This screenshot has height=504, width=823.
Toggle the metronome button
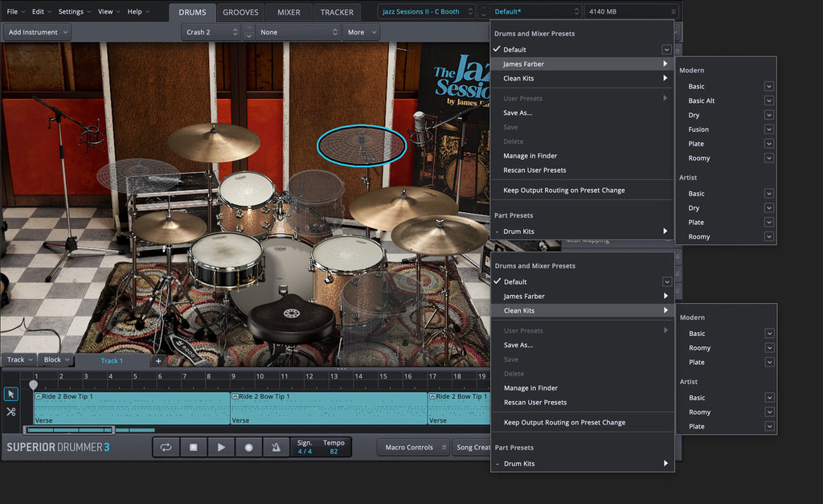(x=276, y=447)
